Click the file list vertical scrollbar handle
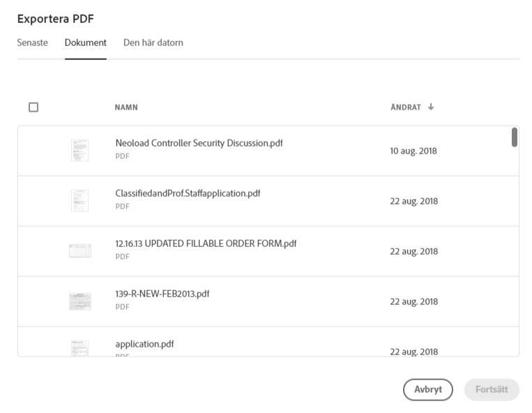 [x=515, y=137]
